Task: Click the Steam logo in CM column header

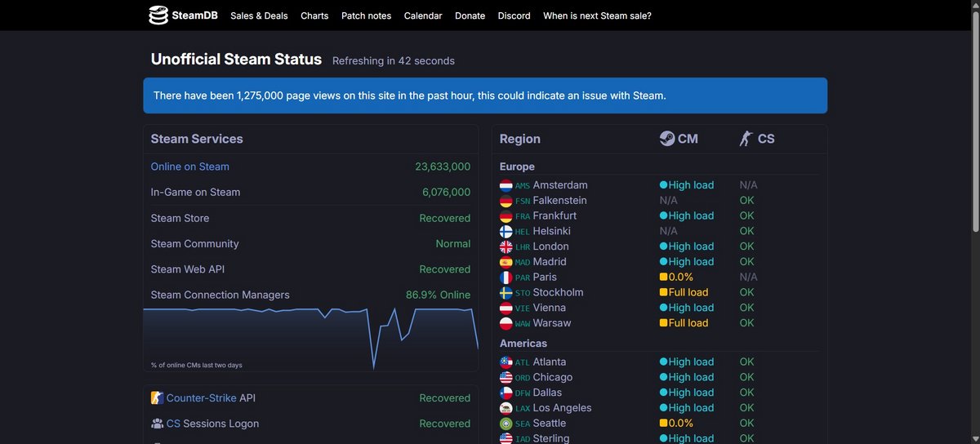Action: [x=667, y=139]
